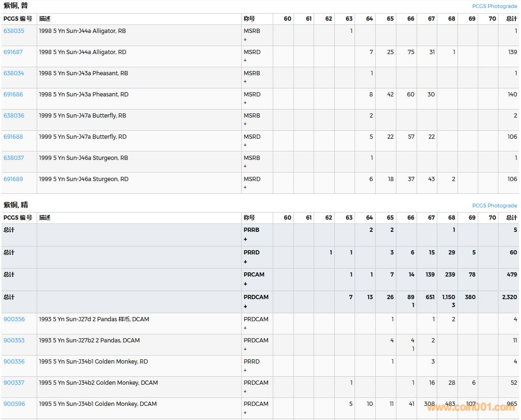
Task: Expand plus grades under MSRB Alligator row
Action: coord(245,40)
